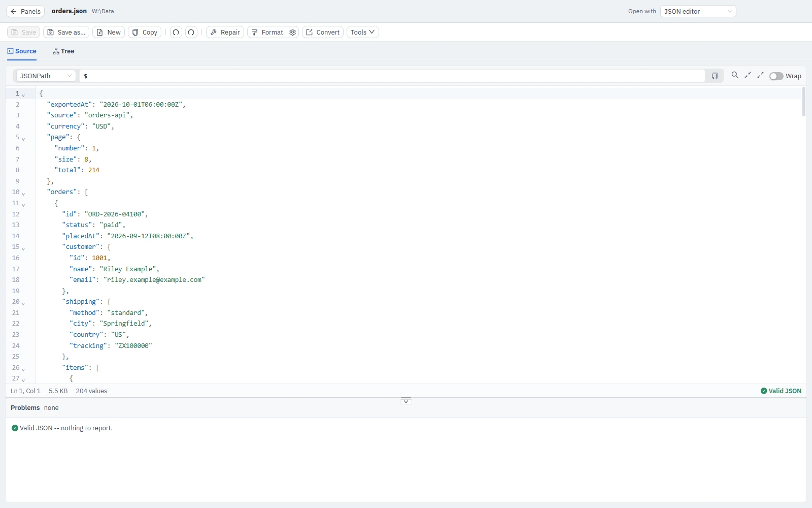
Task: Click the editor vertical scrollbar
Action: (804, 102)
